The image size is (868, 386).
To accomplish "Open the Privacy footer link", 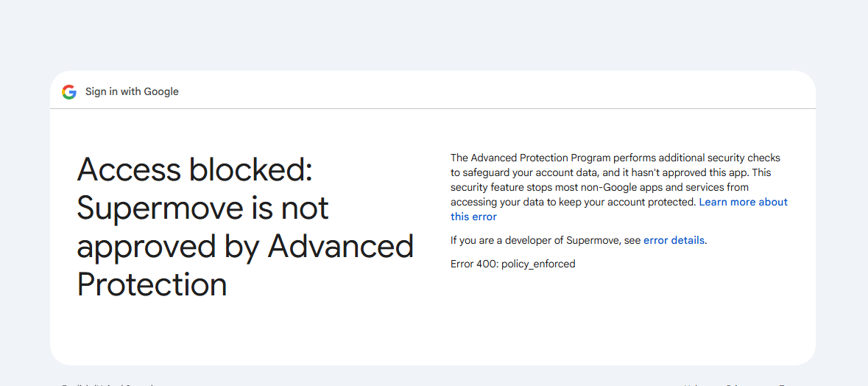I will [738, 384].
